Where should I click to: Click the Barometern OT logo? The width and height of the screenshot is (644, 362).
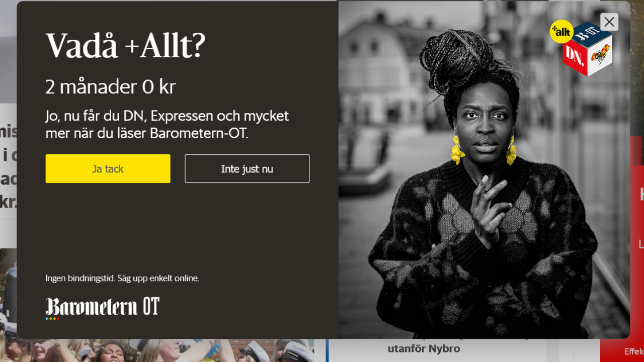[103, 306]
